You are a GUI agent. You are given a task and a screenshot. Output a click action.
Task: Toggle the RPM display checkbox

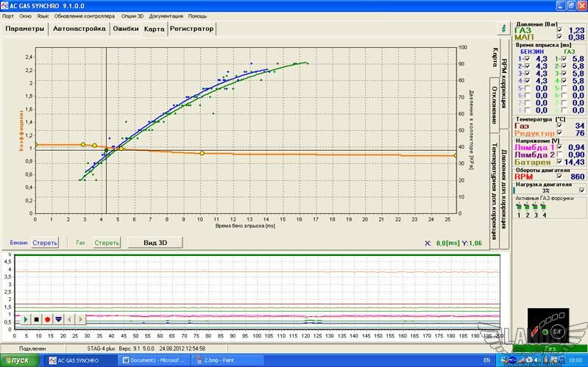pos(559,177)
